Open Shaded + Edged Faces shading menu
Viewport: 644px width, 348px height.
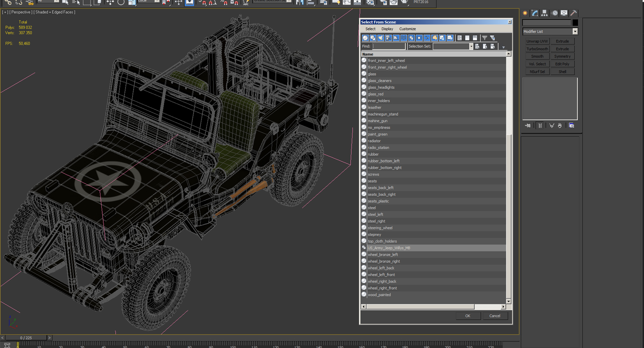pyautogui.click(x=54, y=12)
